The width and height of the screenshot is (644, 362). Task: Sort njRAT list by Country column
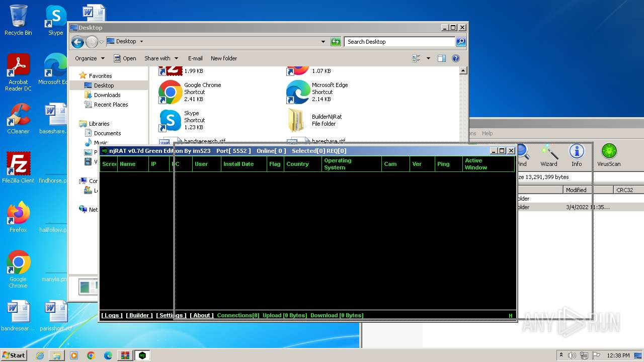pos(303,164)
